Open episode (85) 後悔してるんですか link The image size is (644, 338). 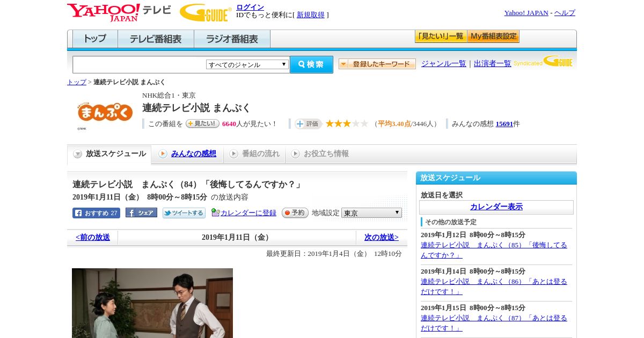click(494, 250)
